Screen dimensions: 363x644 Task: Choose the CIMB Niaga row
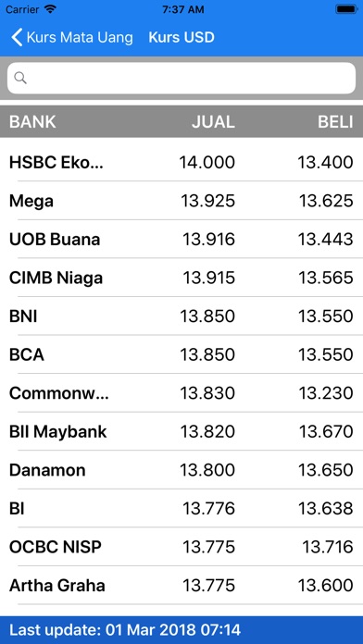181,278
